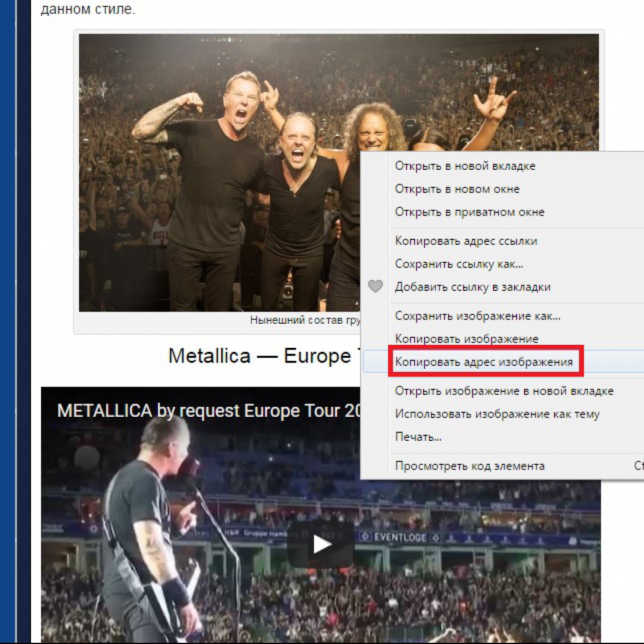This screenshot has width=644, height=644.
Task: Open the video title 'METALLICA by request Europe Tour'
Action: 208,411
